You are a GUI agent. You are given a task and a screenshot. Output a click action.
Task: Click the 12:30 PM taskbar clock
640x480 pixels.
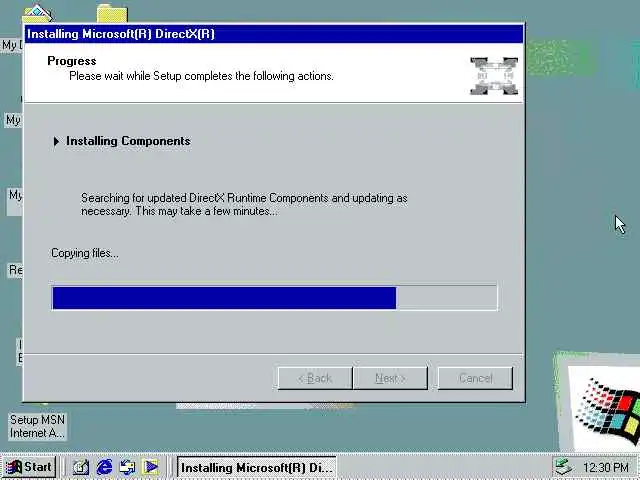click(606, 467)
